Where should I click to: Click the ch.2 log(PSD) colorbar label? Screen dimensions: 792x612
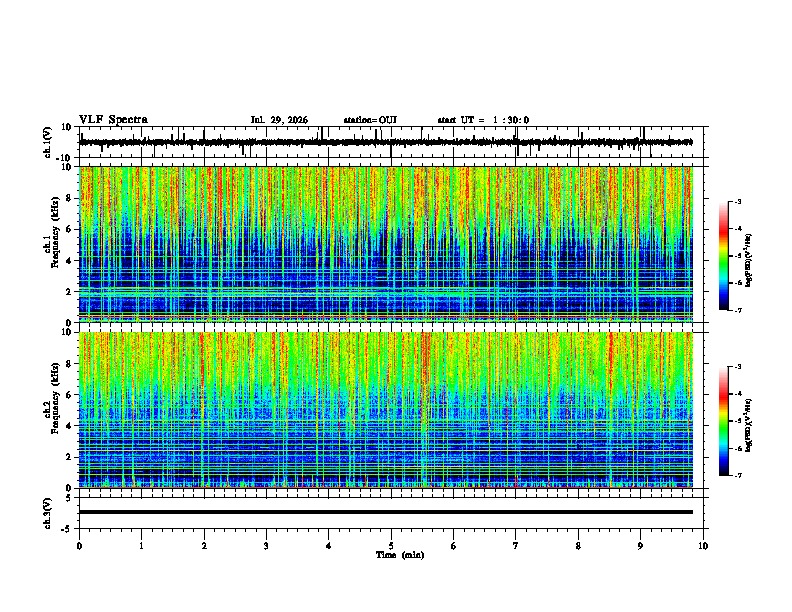(748, 426)
